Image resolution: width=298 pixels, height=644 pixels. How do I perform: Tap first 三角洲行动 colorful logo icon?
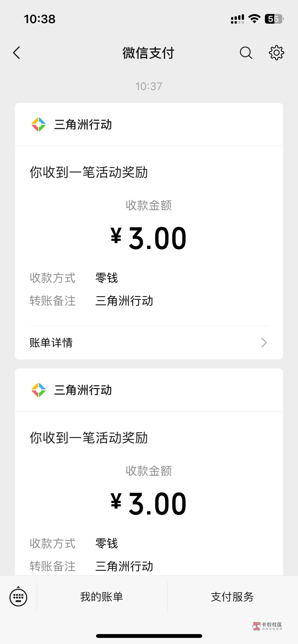point(38,124)
